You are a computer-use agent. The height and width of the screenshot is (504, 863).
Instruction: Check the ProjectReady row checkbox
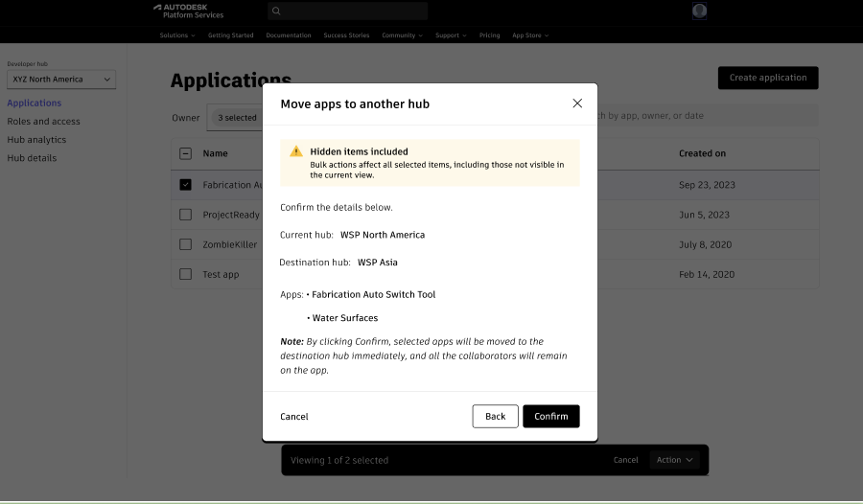click(x=185, y=215)
